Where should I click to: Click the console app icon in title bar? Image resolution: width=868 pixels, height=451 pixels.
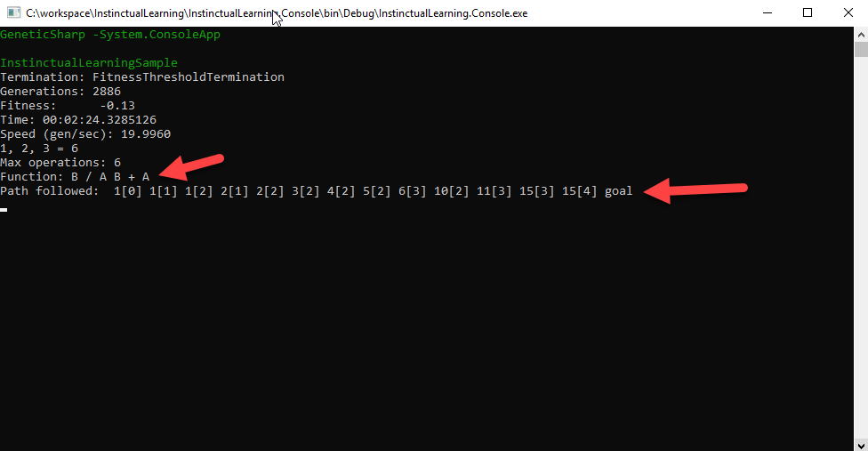13,12
